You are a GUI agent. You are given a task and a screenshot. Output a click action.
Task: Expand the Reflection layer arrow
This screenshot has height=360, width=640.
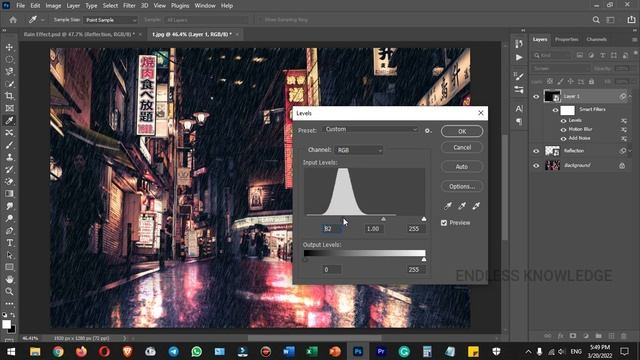click(630, 151)
